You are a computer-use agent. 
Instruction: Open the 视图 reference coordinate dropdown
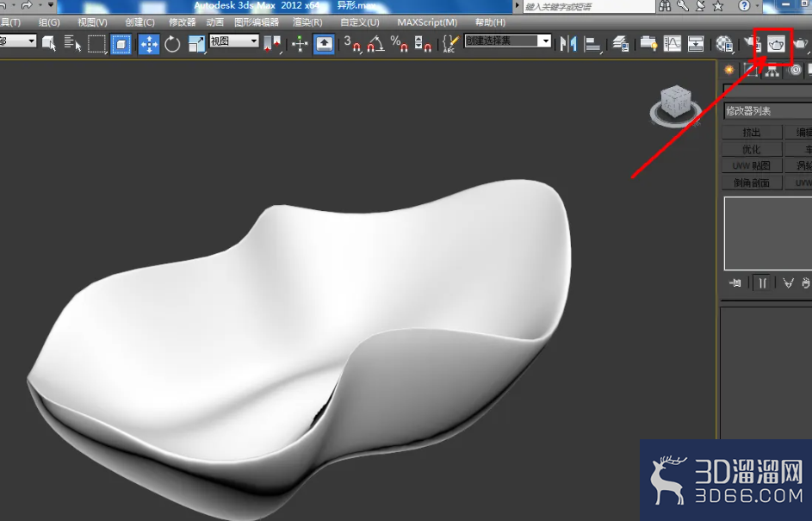pyautogui.click(x=233, y=41)
